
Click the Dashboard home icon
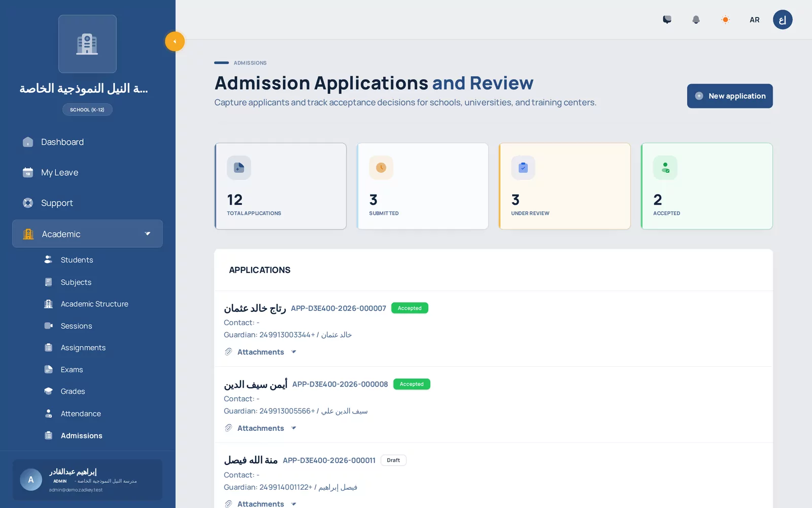coord(28,142)
